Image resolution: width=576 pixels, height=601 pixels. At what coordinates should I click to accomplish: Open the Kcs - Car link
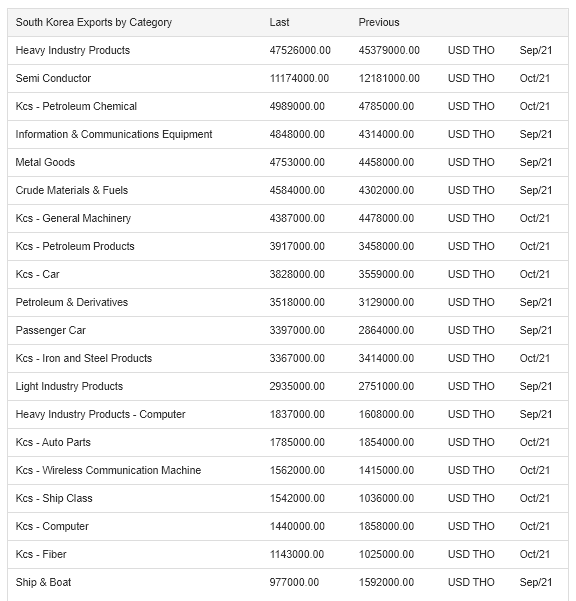(x=38, y=274)
